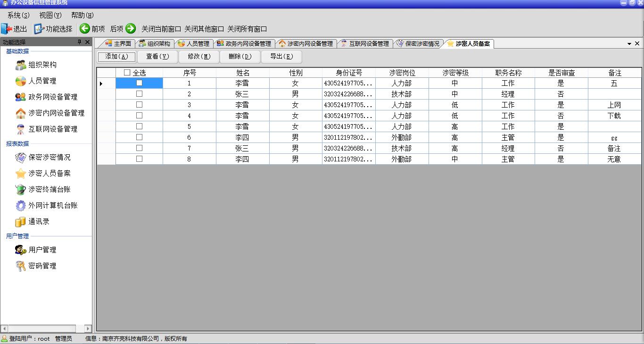Viewport: 644px width, 344px height.
Task: Collapse the 基础数据 group header
Action: (17, 51)
